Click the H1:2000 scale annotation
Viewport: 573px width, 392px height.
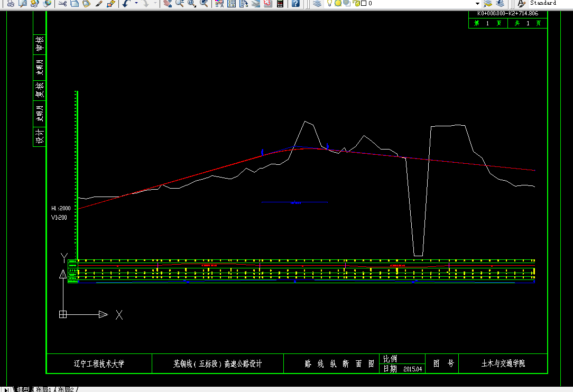point(61,208)
